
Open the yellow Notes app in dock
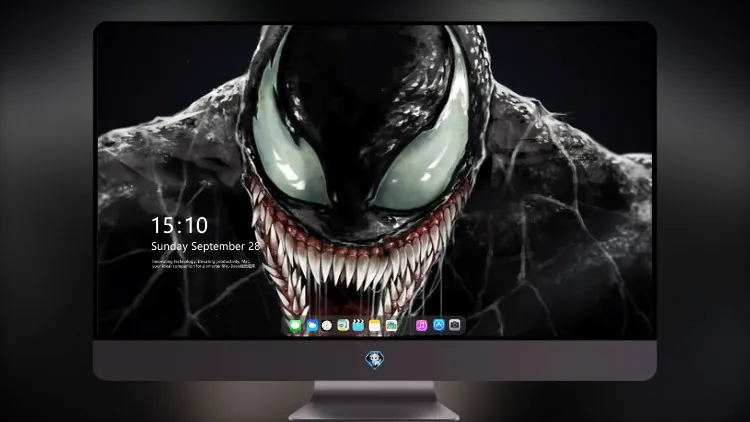(x=375, y=326)
